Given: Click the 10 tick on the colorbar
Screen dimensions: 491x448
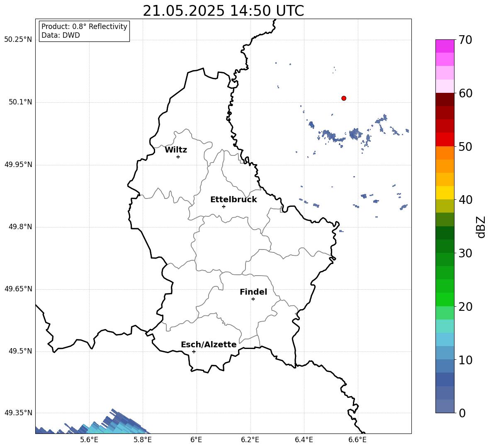Looking at the screenshot, I should pyautogui.click(x=465, y=360).
